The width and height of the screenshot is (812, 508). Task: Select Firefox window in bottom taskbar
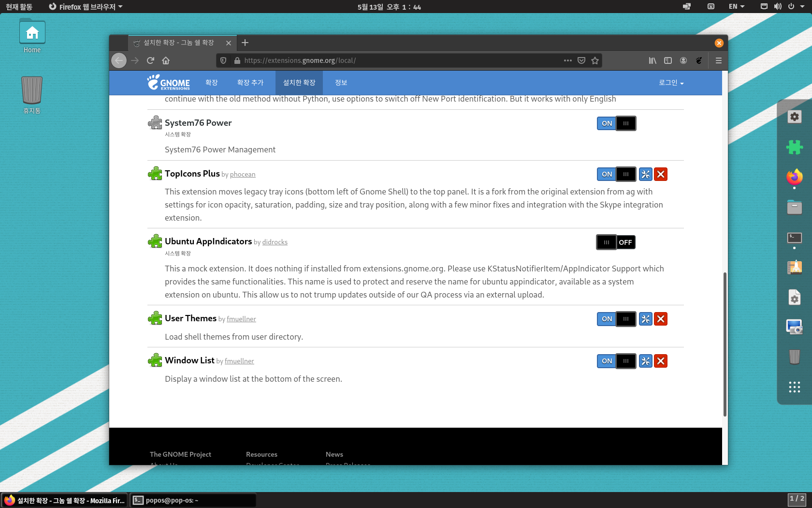point(65,500)
